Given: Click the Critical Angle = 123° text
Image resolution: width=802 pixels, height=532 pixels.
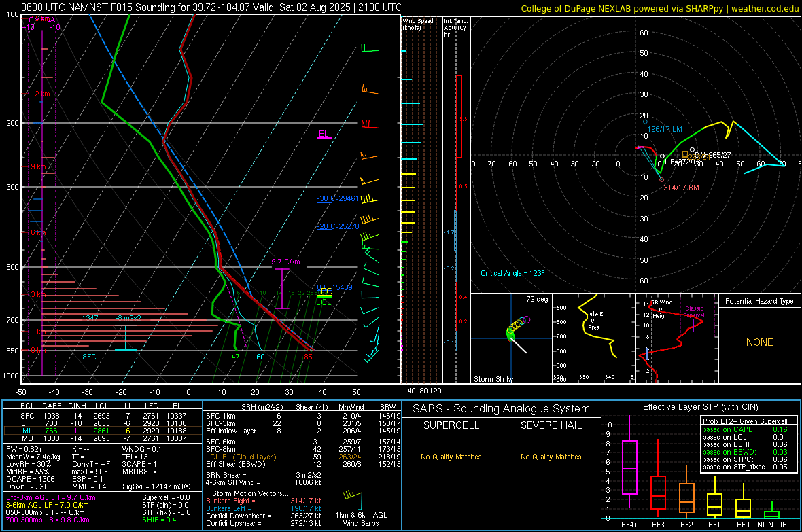Looking at the screenshot, I should point(512,273).
